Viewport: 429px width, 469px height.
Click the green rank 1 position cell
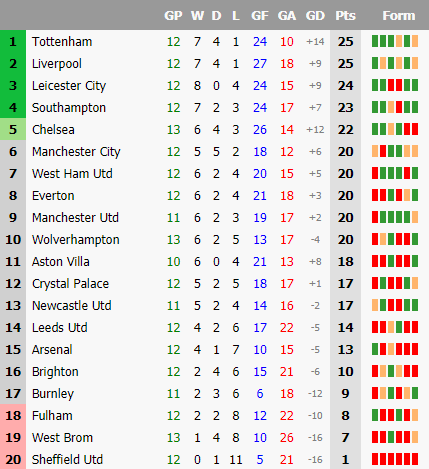tap(13, 42)
